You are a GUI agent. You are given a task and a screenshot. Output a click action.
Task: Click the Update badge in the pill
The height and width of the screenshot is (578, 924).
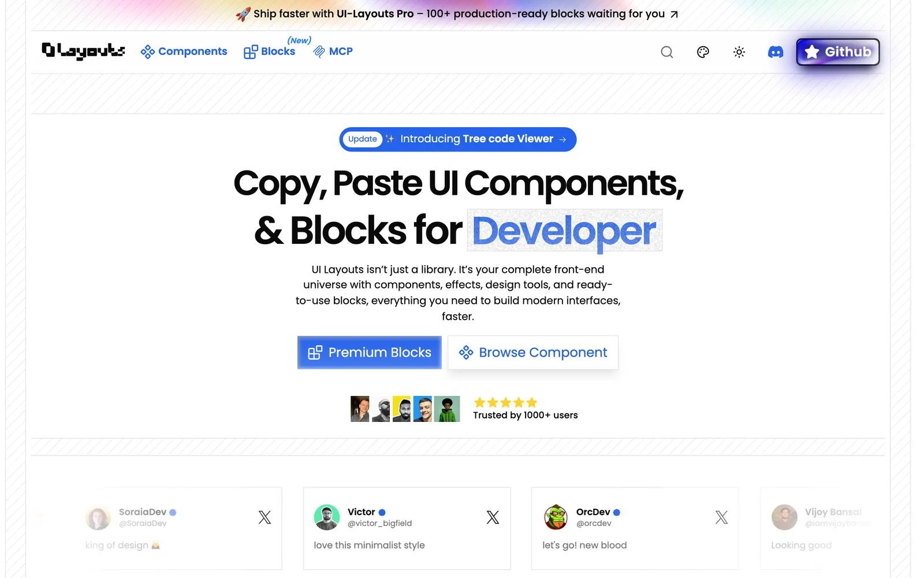(363, 139)
